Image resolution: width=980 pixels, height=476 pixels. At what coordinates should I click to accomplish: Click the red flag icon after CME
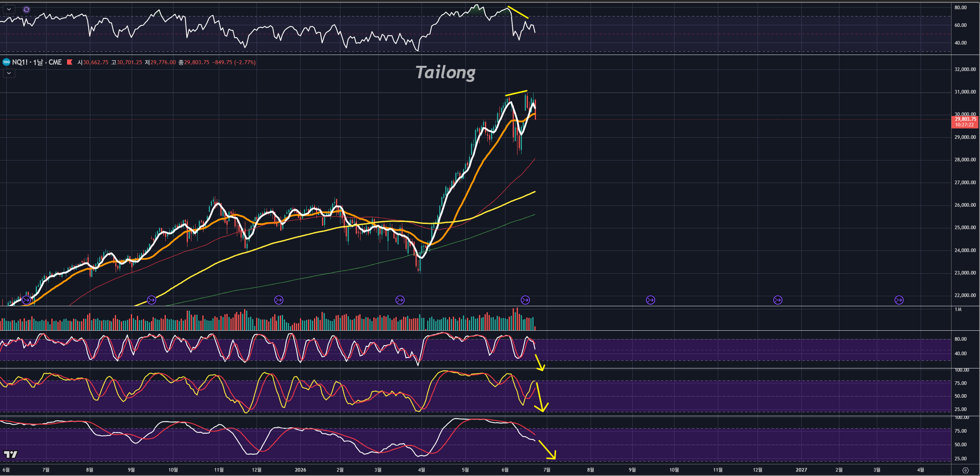coord(69,62)
